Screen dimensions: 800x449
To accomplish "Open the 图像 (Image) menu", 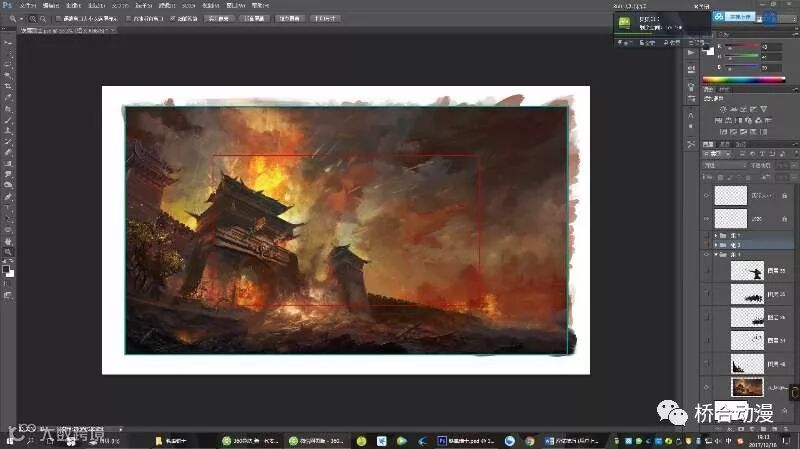I will pyautogui.click(x=74, y=5).
